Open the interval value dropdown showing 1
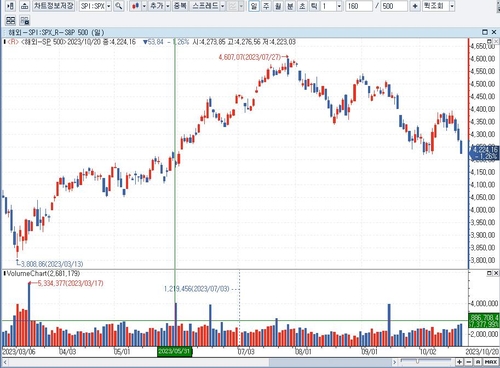 [339, 6]
